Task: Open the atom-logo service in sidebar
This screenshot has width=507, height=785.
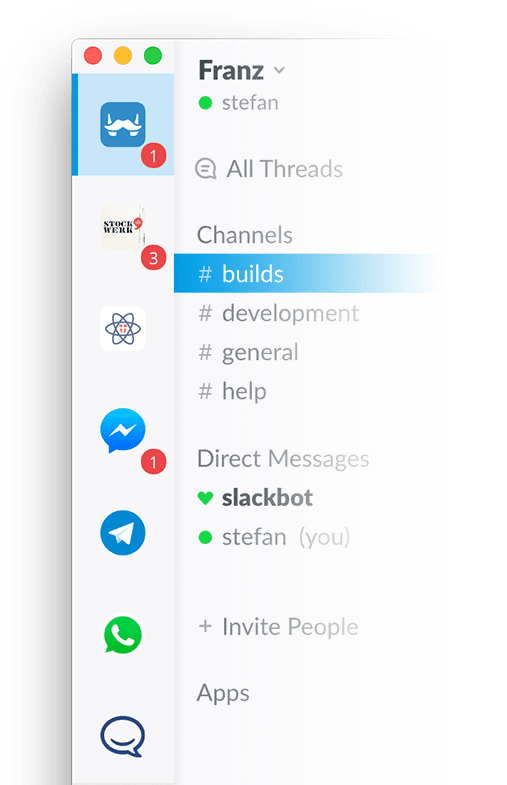Action: (123, 329)
